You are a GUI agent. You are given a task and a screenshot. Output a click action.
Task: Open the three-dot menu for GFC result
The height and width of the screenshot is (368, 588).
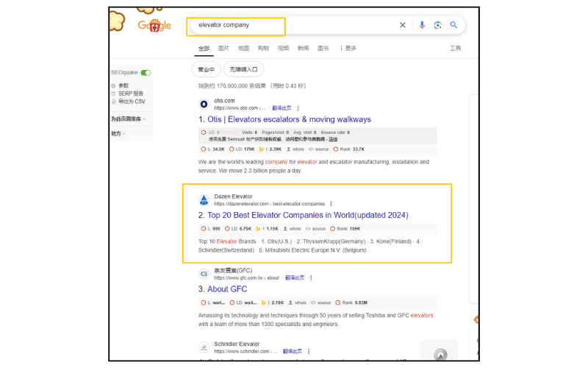point(311,278)
